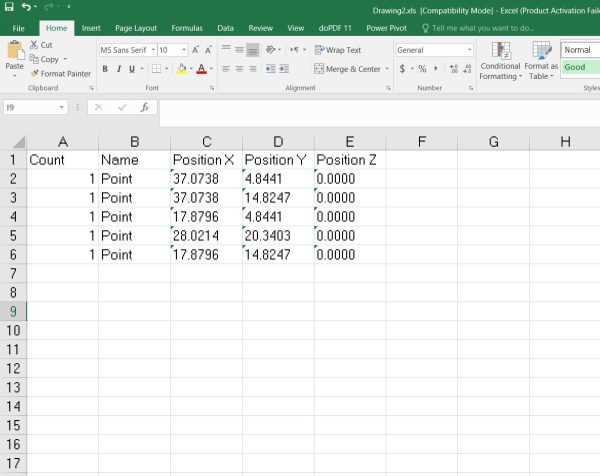Click the Cut scissors icon
The height and width of the screenshot is (476, 600).
35,45
